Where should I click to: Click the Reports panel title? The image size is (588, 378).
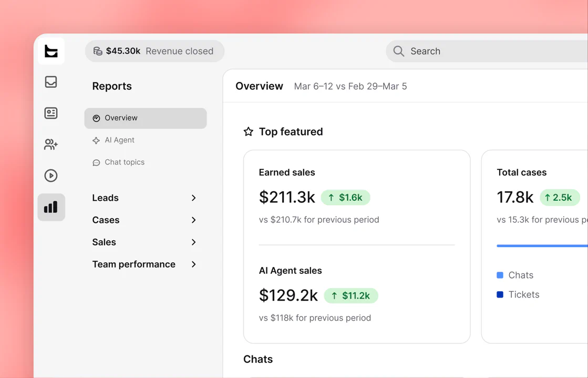112,86
